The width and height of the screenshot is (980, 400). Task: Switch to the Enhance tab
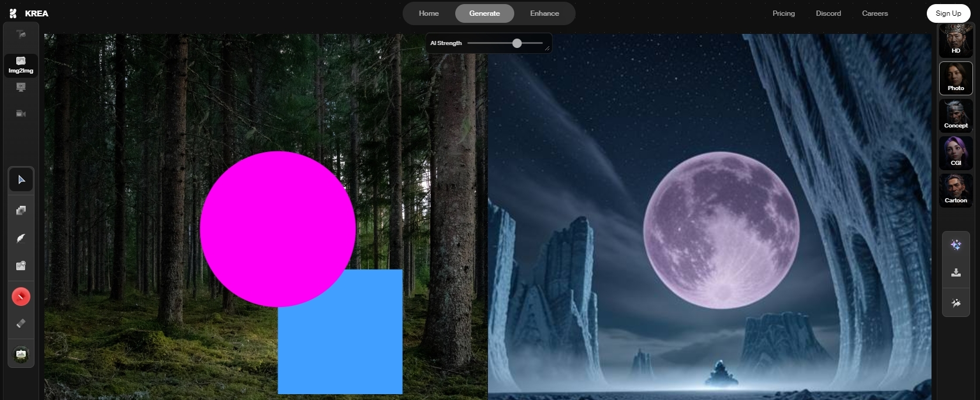pyautogui.click(x=544, y=13)
